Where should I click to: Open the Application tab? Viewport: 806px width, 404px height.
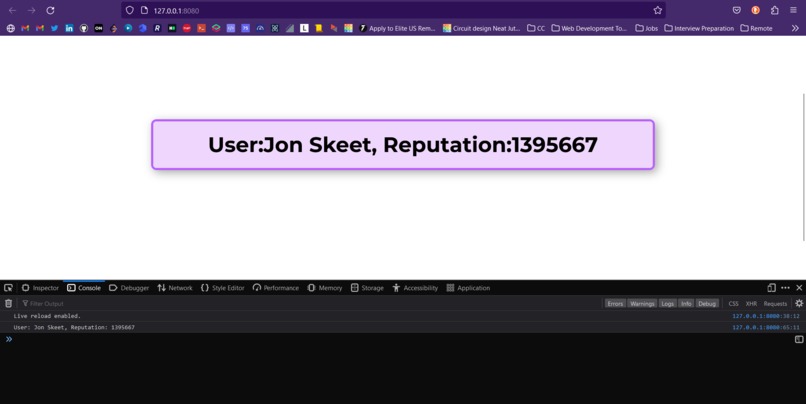point(468,288)
